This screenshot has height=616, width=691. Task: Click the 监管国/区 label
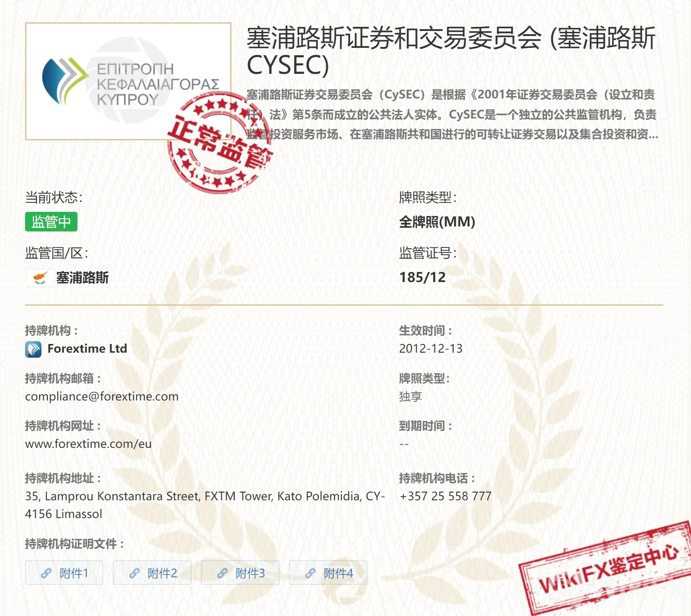point(57,253)
